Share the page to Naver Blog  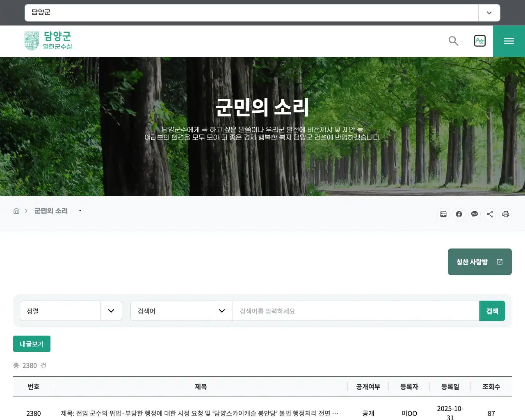[443, 214]
